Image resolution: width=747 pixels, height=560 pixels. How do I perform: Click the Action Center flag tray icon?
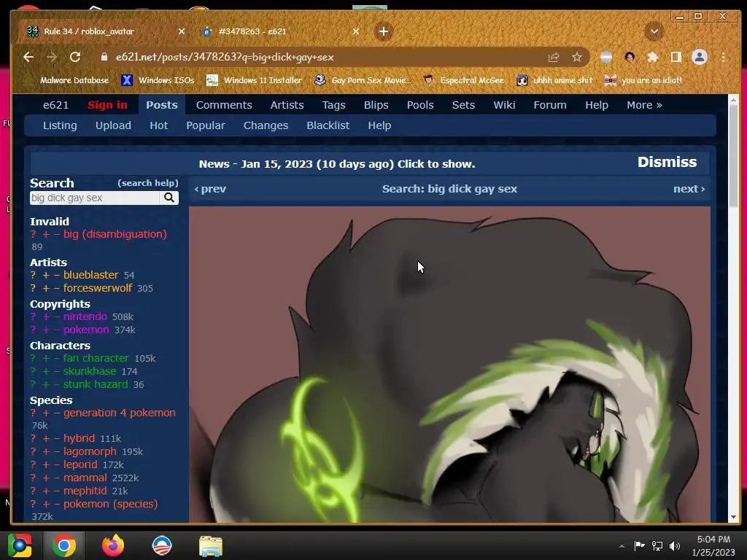(639, 545)
